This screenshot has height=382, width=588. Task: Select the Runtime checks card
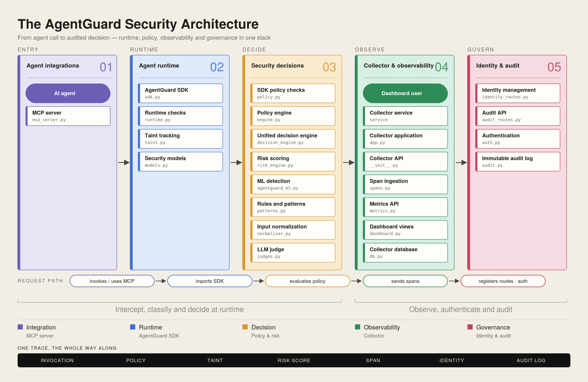pos(180,116)
